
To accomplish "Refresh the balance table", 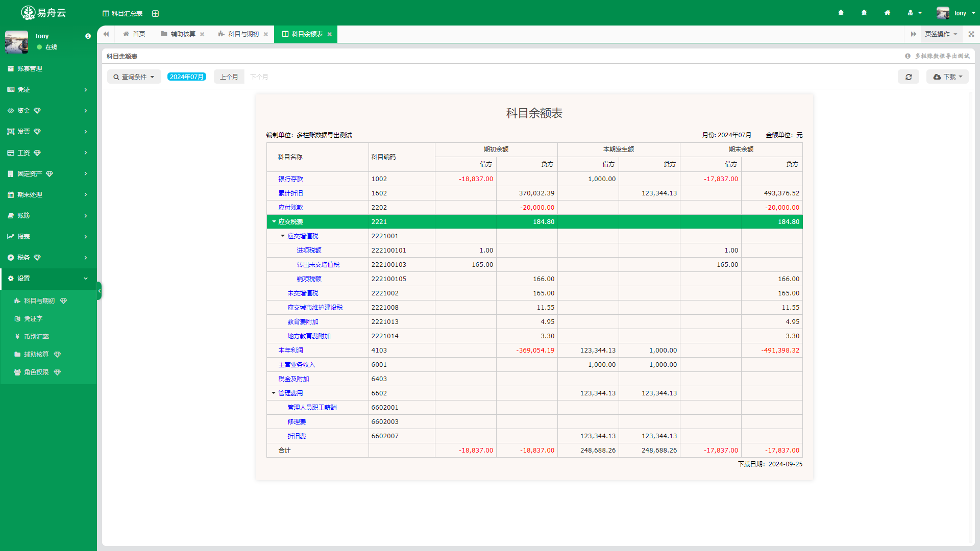I will (909, 77).
